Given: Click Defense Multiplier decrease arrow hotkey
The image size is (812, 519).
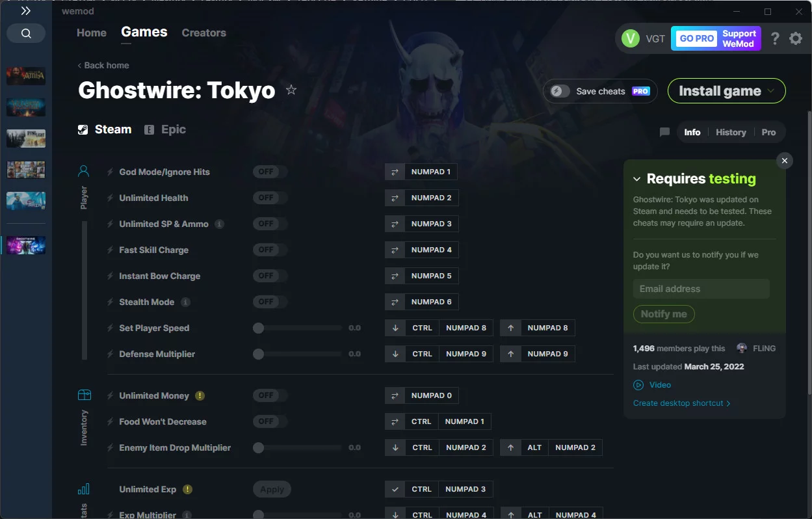Looking at the screenshot, I should (x=395, y=354).
